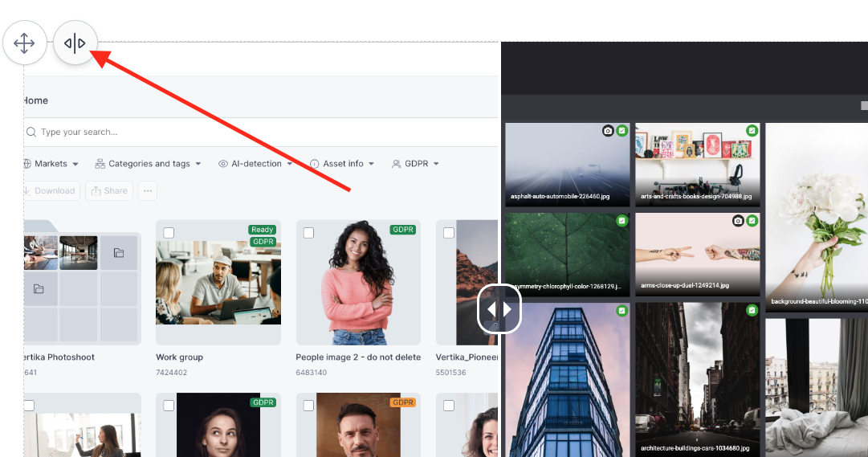Select checkbox on black-background woman portrait

[169, 406]
